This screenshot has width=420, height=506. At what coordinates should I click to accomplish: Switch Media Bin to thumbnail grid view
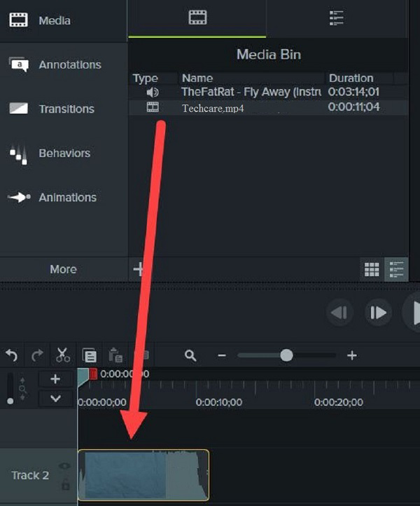372,269
